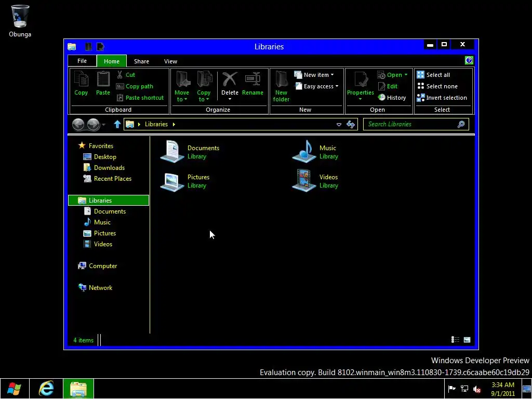Launch Internet Explorer from taskbar
The width and height of the screenshot is (532, 399).
tap(46, 389)
